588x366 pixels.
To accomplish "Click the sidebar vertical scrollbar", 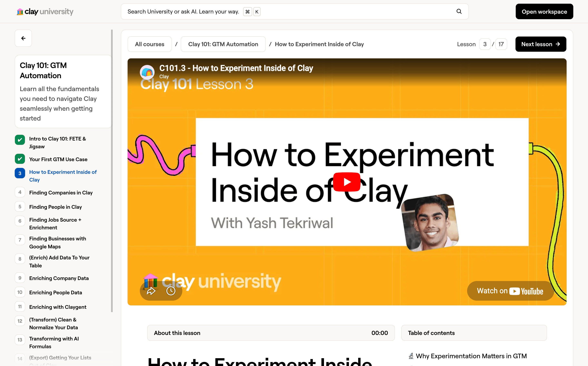I will click(x=112, y=170).
